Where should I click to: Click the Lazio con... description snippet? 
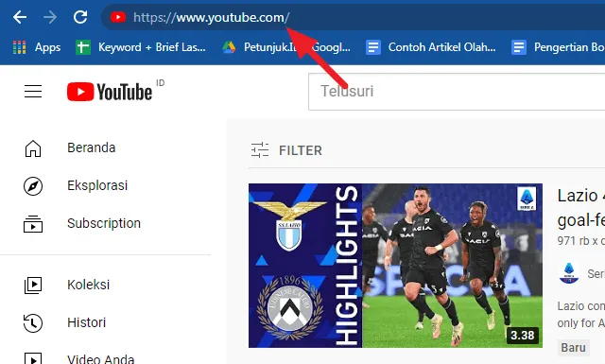coord(581,315)
